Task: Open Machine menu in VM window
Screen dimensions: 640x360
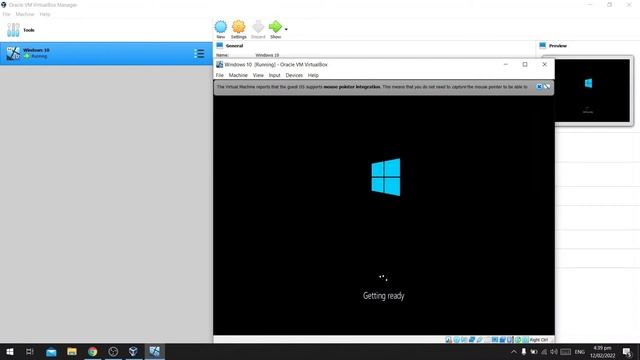Action: pos(238,75)
